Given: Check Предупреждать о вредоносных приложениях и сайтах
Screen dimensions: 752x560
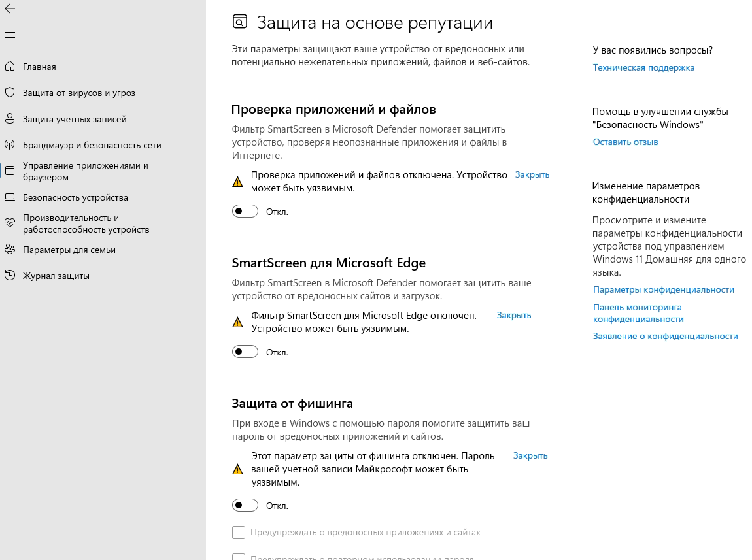Looking at the screenshot, I should [x=239, y=532].
